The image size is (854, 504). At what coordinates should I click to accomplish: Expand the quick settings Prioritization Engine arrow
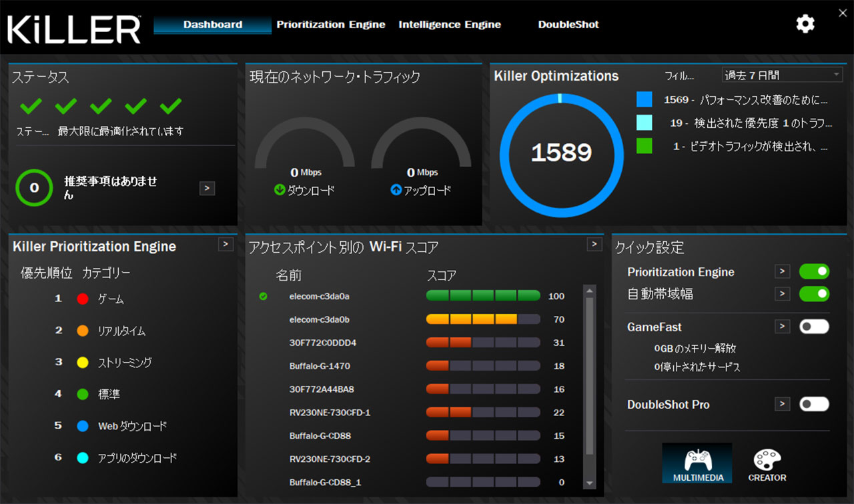pos(782,271)
